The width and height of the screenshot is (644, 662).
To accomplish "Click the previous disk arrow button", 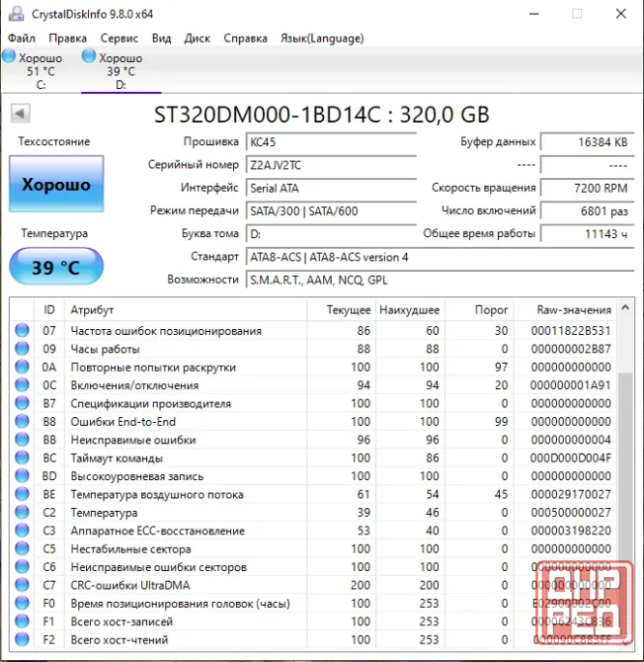I will click(x=20, y=114).
